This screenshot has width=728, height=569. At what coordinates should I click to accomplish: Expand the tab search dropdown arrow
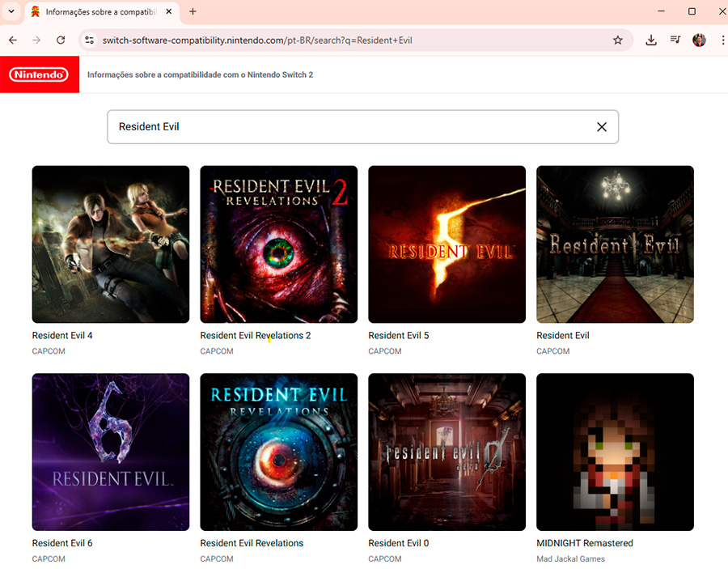(x=11, y=11)
